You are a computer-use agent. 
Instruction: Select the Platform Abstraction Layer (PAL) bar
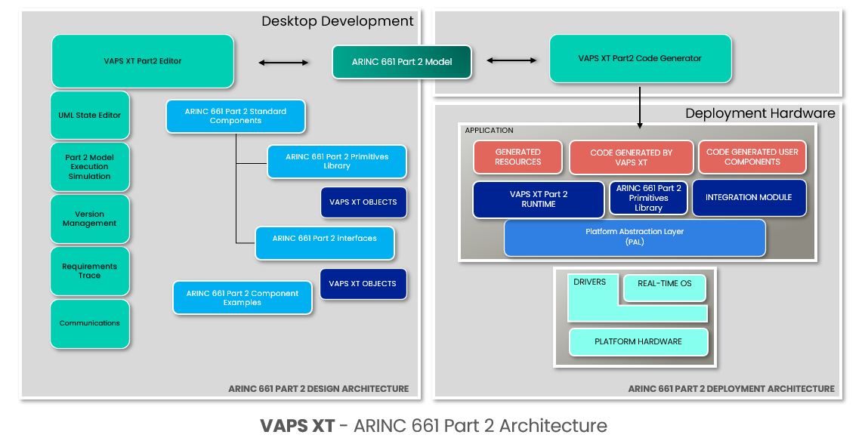(x=635, y=238)
